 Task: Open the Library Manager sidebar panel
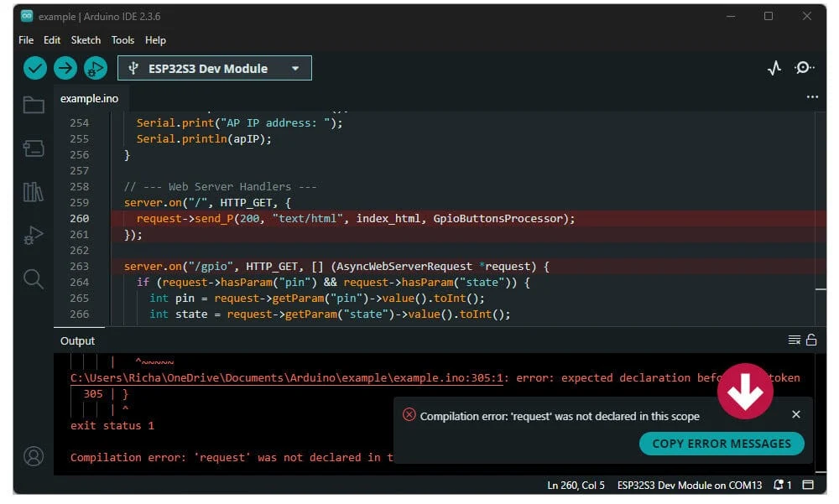(34, 192)
